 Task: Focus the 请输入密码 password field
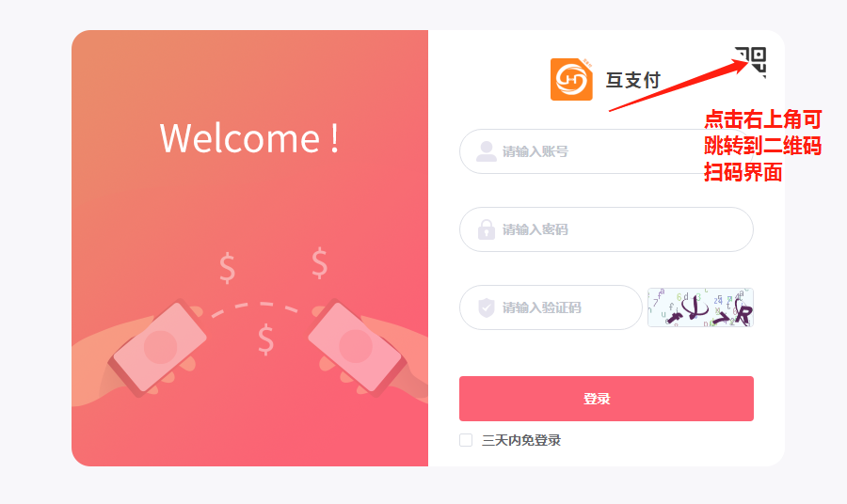tap(606, 229)
